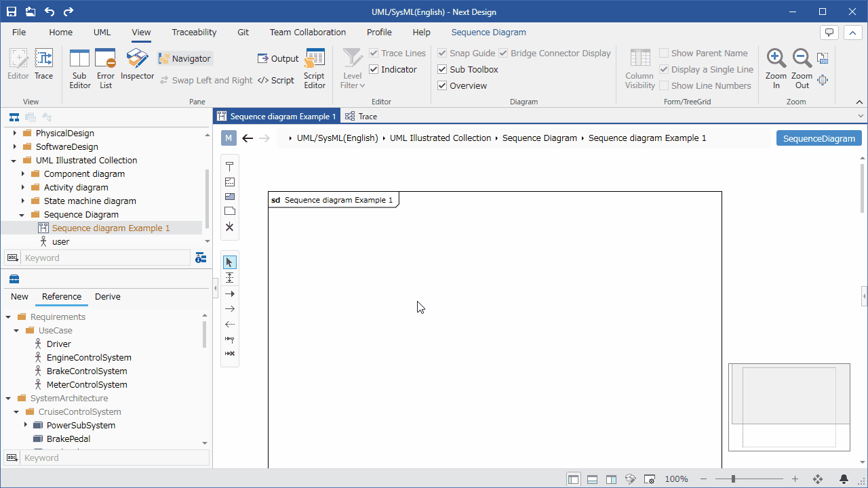Switch to the UML ribbon tab
Screen dimensions: 868x488
point(102,32)
